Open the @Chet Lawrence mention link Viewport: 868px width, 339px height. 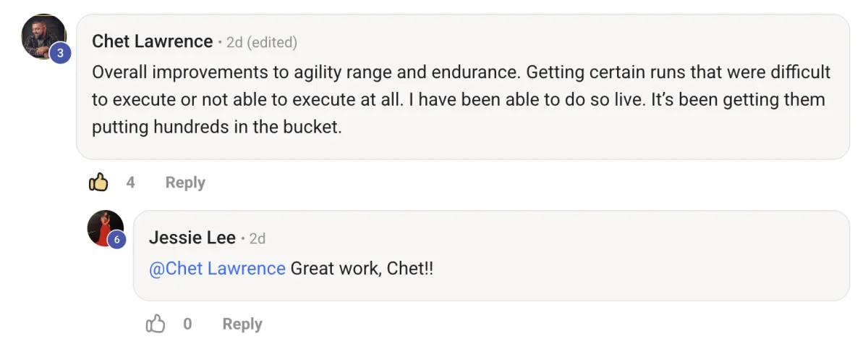click(217, 269)
